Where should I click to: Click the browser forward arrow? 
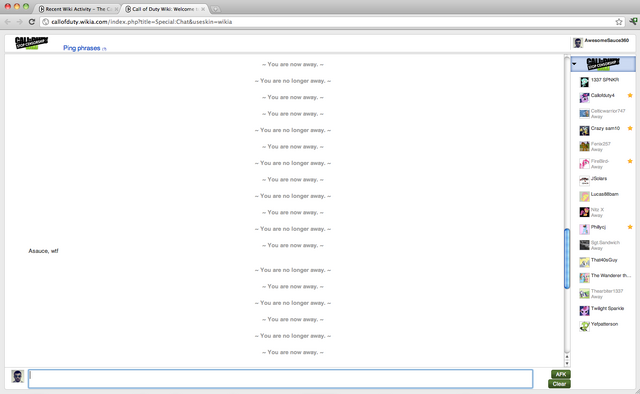coord(19,22)
